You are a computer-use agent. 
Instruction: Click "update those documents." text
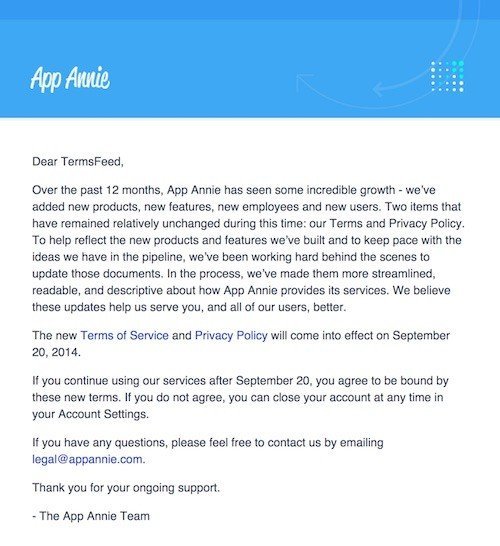97,274
